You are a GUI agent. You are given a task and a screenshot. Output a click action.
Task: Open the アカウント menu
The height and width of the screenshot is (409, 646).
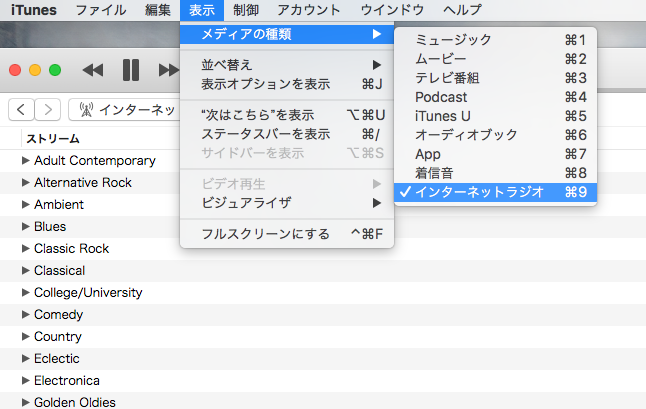(x=309, y=10)
